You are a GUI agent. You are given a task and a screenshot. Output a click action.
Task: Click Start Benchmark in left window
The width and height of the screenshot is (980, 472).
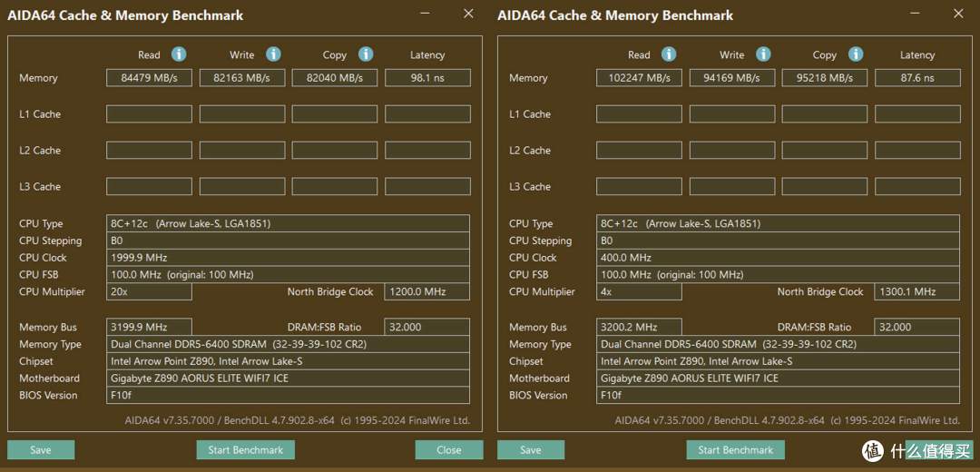246,449
